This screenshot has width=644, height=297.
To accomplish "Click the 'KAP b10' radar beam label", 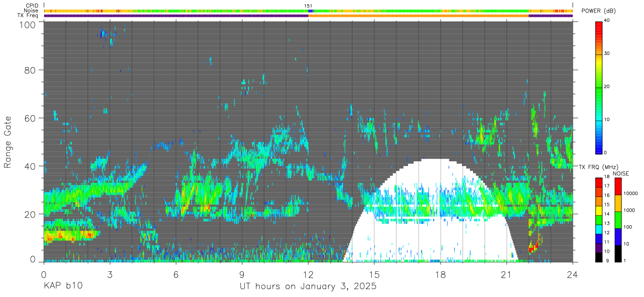I will tap(62, 287).
